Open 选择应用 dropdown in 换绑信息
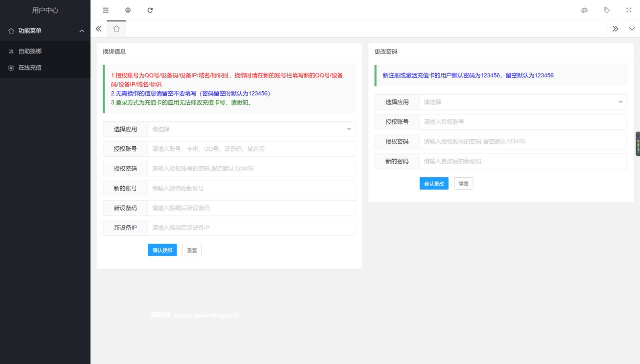The height and width of the screenshot is (364, 640). 251,129
